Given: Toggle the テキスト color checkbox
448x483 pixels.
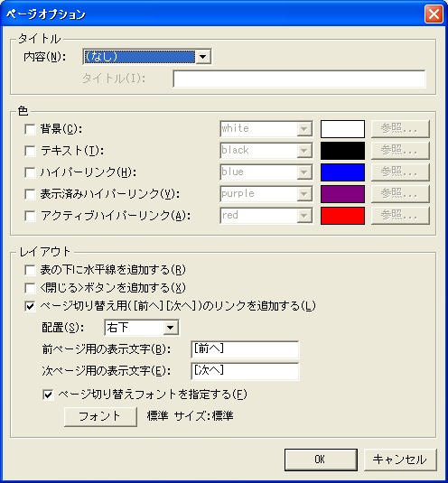Looking at the screenshot, I should coord(30,151).
